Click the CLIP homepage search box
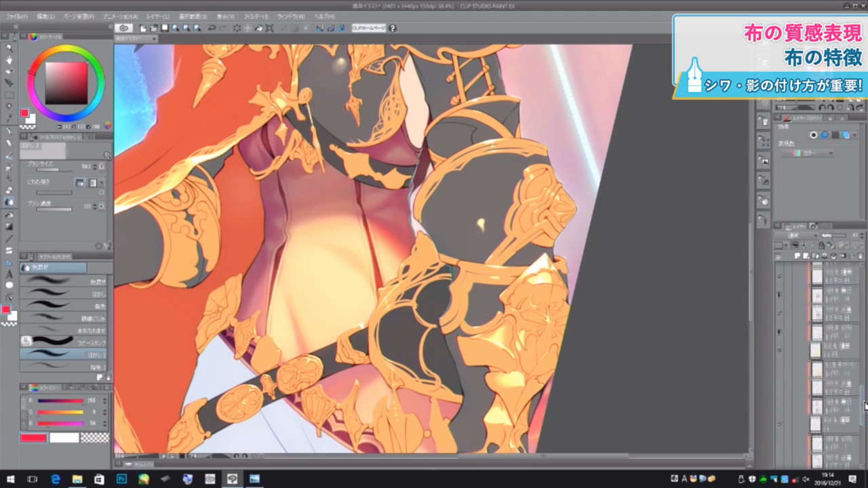Viewport: 868px width, 488px height. (369, 28)
